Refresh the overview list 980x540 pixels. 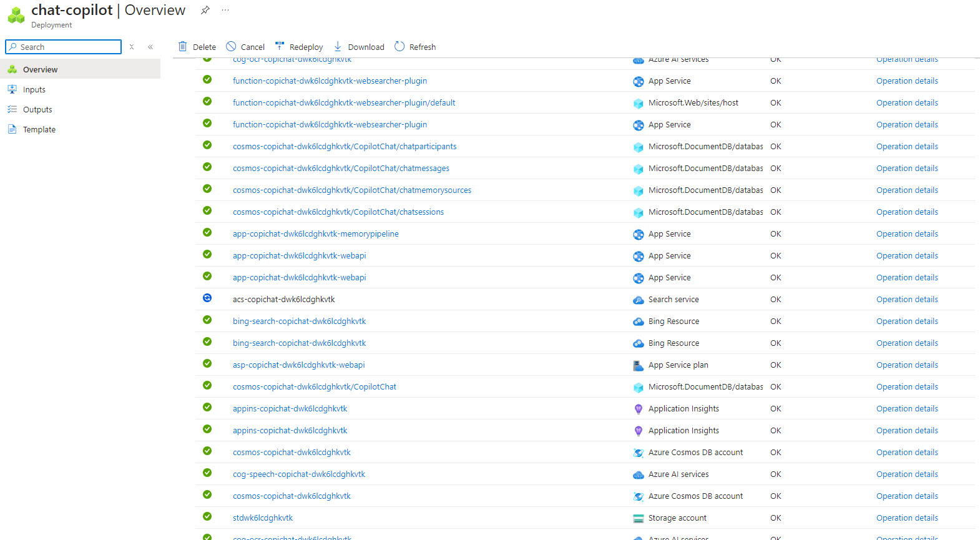(x=415, y=47)
